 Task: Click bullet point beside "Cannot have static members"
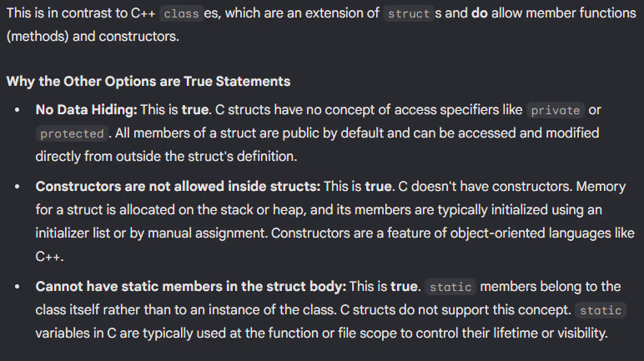tap(18, 287)
